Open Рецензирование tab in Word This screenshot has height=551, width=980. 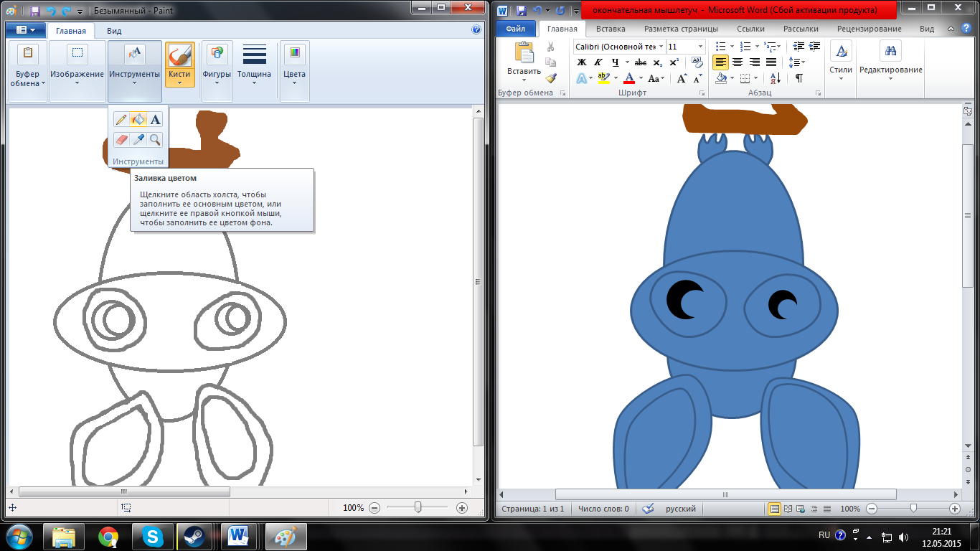point(870,29)
